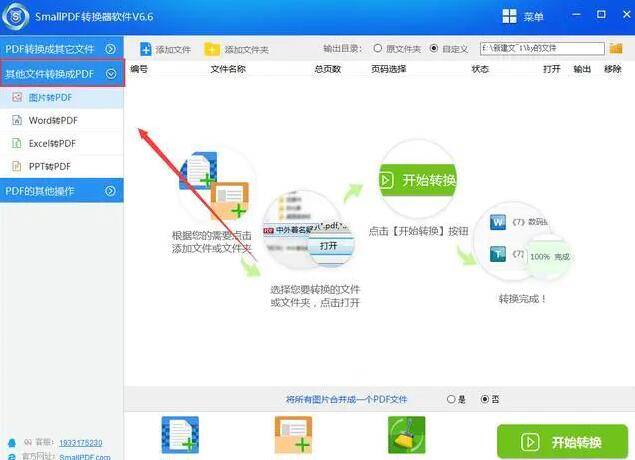The image size is (635, 460).
Task: Select the 原文件夹 radio button
Action: click(378, 48)
